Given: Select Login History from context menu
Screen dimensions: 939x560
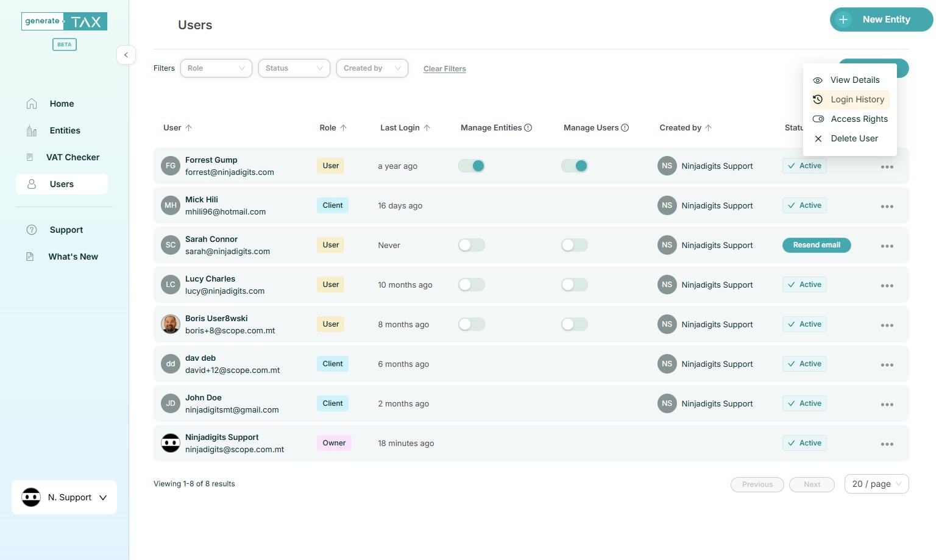Looking at the screenshot, I should 857,99.
